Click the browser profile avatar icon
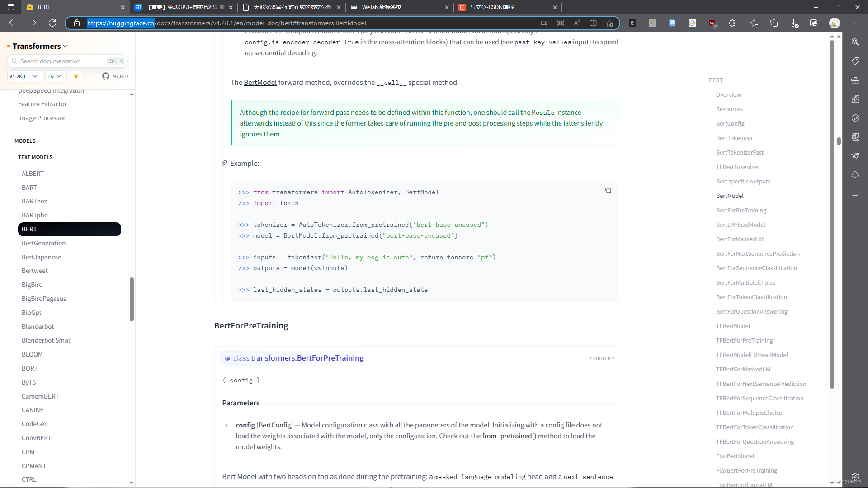This screenshot has width=868, height=488. 835,23
